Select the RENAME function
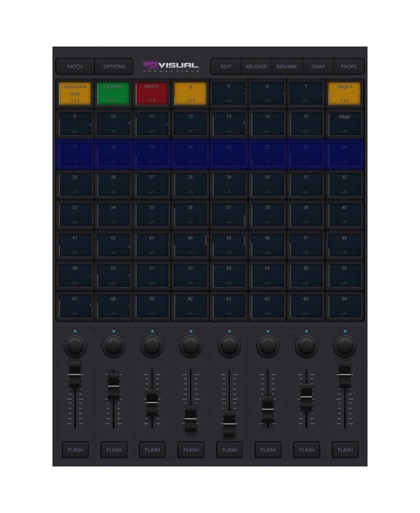420x513 pixels. tap(287, 67)
